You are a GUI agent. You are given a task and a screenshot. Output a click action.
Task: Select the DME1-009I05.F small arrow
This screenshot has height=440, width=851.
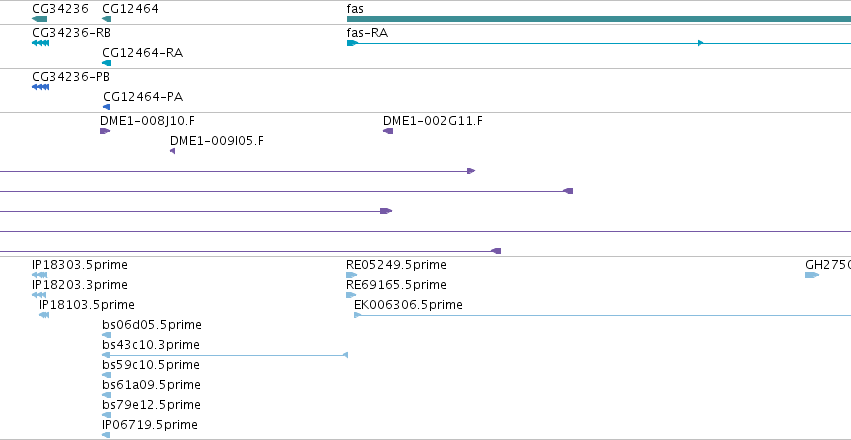click(173, 151)
